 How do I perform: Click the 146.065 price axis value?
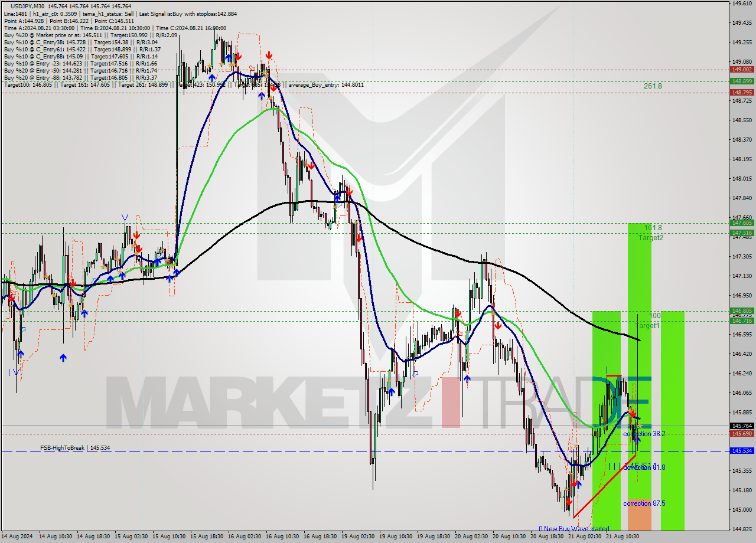click(741, 393)
